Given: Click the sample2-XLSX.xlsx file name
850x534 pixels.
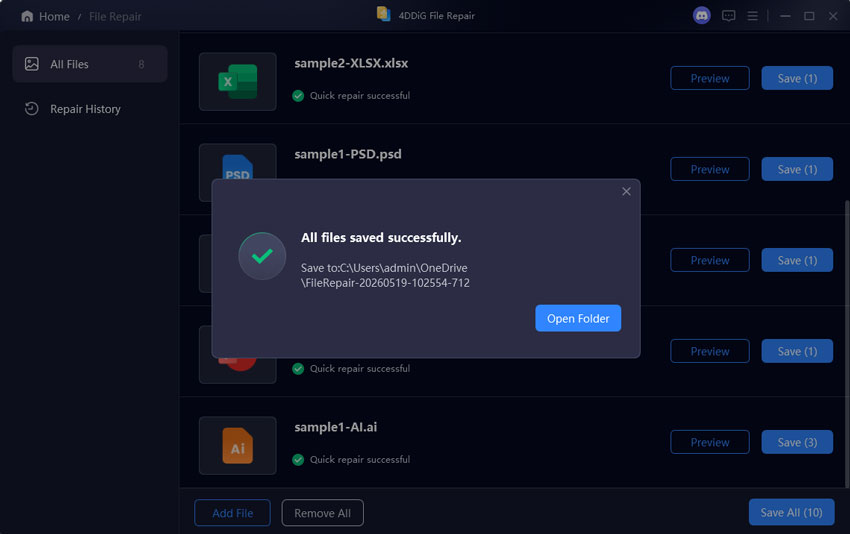Looking at the screenshot, I should (351, 63).
